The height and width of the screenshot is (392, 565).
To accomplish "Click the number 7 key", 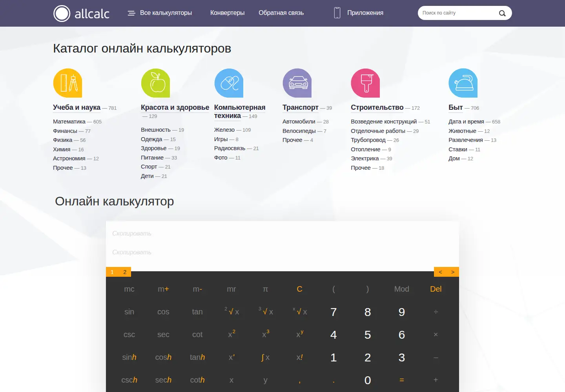I will pos(334,312).
